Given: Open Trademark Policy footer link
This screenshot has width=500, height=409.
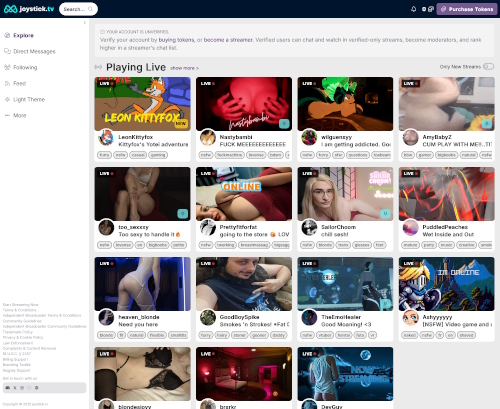Looking at the screenshot, I should tap(18, 332).
